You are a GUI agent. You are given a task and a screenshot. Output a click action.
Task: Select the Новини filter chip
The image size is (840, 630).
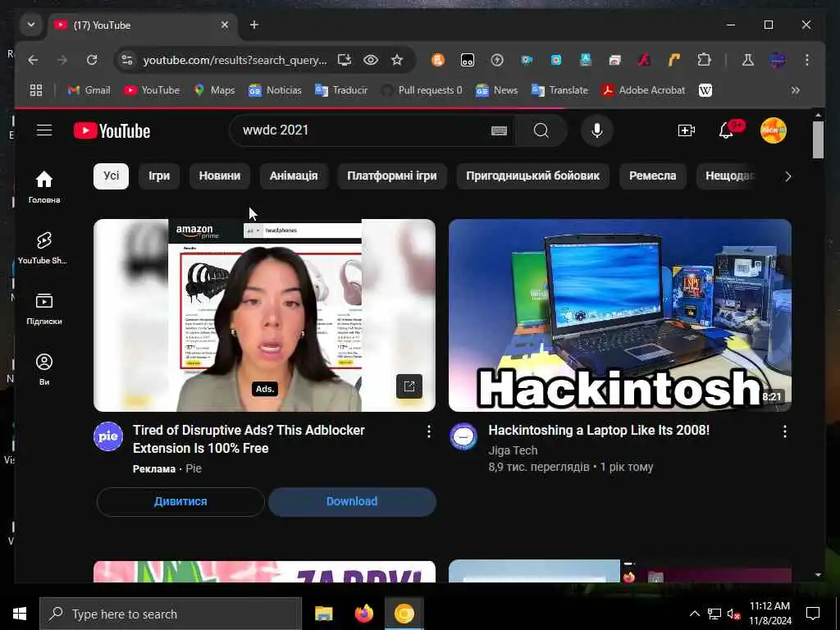(220, 176)
